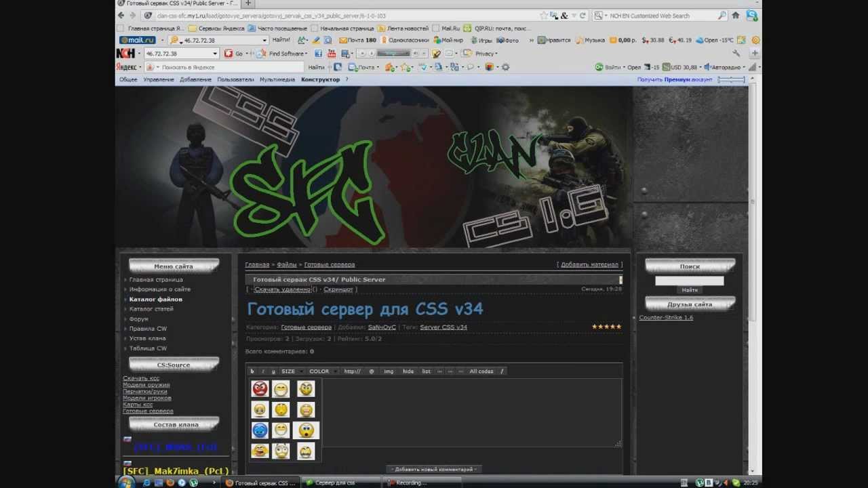Click the Facebook icon in NCH toolbar
This screenshot has height=488, width=868.
click(318, 54)
